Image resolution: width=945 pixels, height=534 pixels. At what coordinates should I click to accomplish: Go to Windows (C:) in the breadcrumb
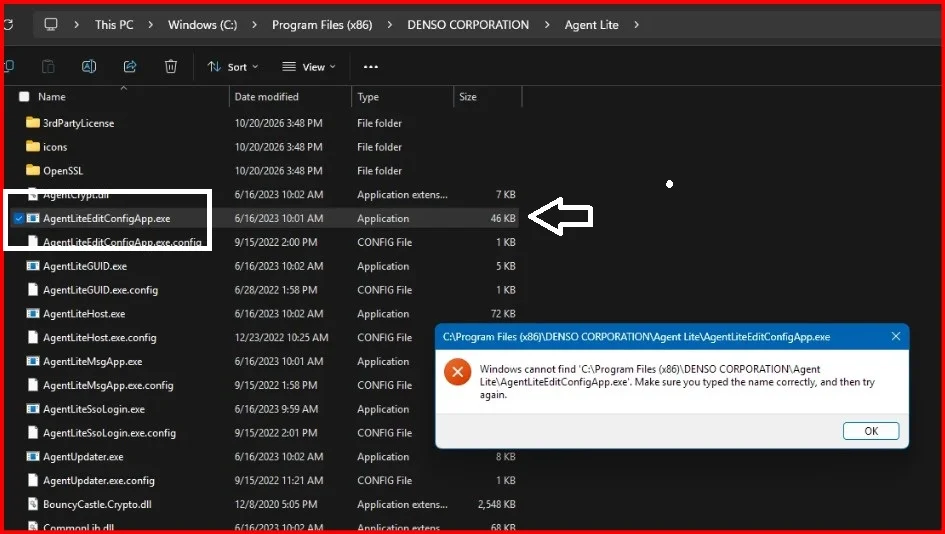pyautogui.click(x=202, y=25)
